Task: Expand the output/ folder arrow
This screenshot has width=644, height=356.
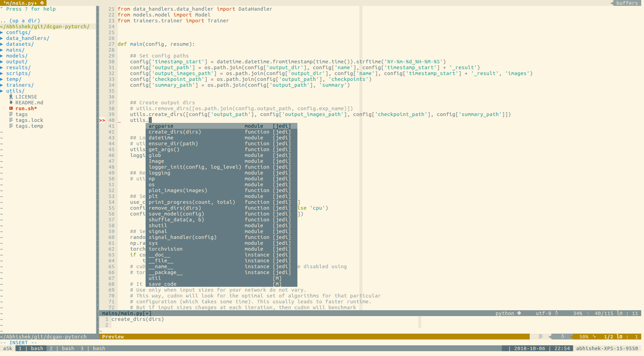Action: pos(2,62)
